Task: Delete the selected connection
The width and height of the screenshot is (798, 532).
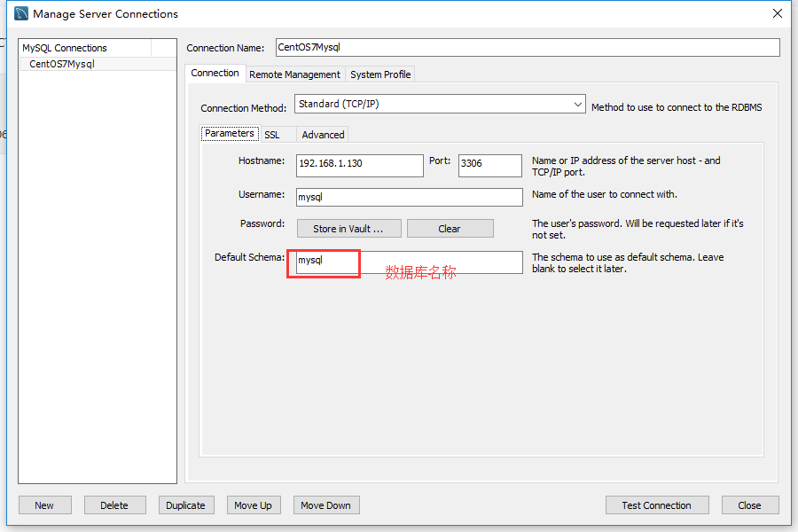Action: [114, 505]
